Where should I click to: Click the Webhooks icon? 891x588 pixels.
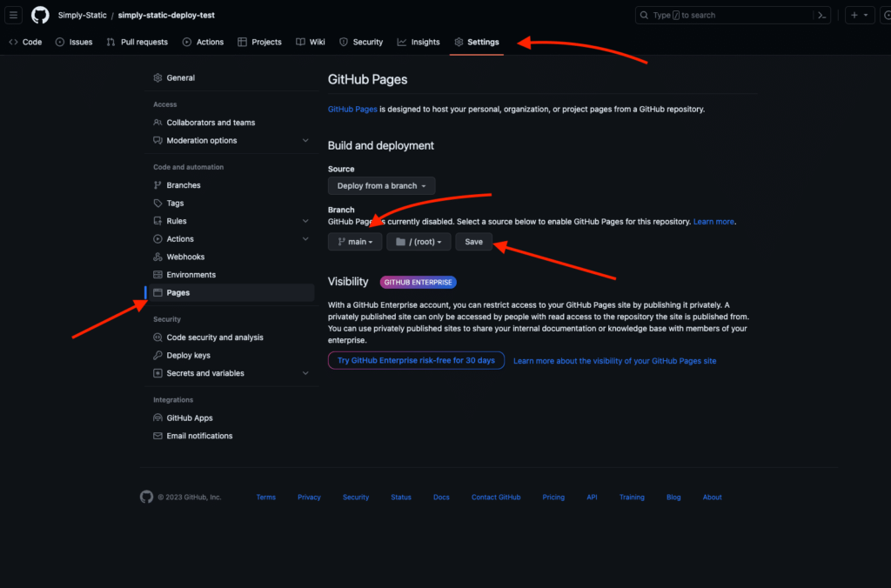click(157, 257)
